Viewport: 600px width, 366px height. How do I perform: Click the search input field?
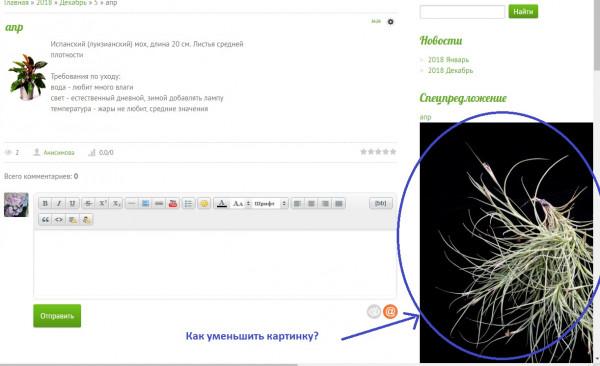point(462,11)
